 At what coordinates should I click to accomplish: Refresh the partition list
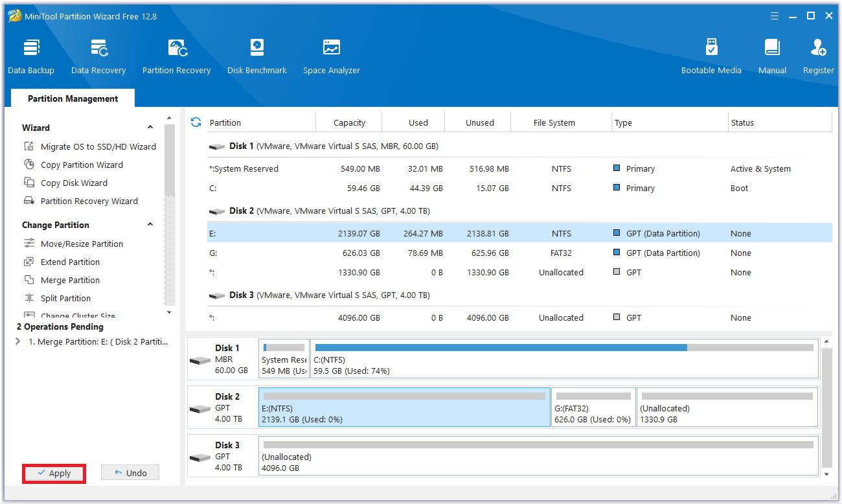pos(196,122)
